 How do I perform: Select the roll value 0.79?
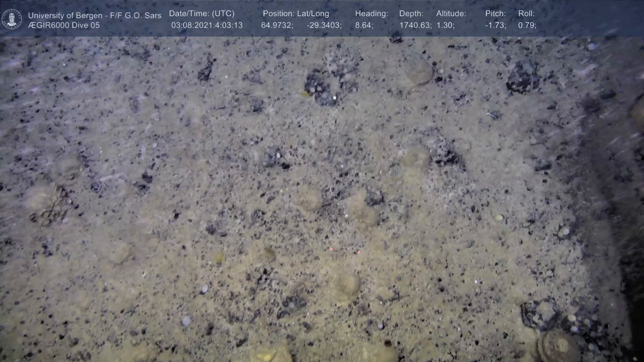527,25
